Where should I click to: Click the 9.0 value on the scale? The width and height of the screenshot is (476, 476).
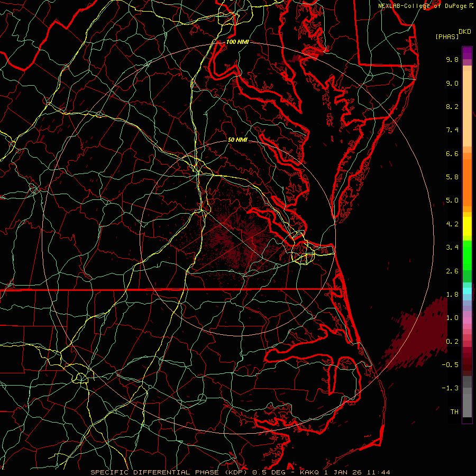(x=452, y=83)
